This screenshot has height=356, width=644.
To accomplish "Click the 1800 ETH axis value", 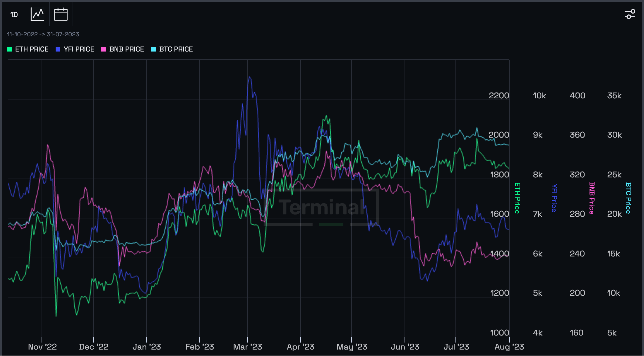I will coord(500,175).
